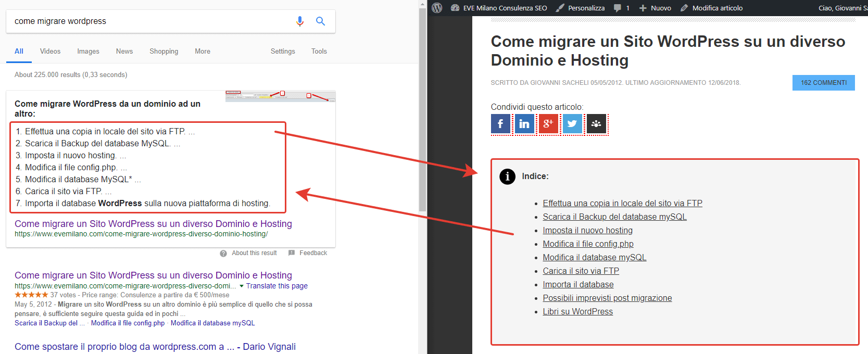Open the Modifica il file config.php sitelink
868x354 pixels.
pos(128,323)
